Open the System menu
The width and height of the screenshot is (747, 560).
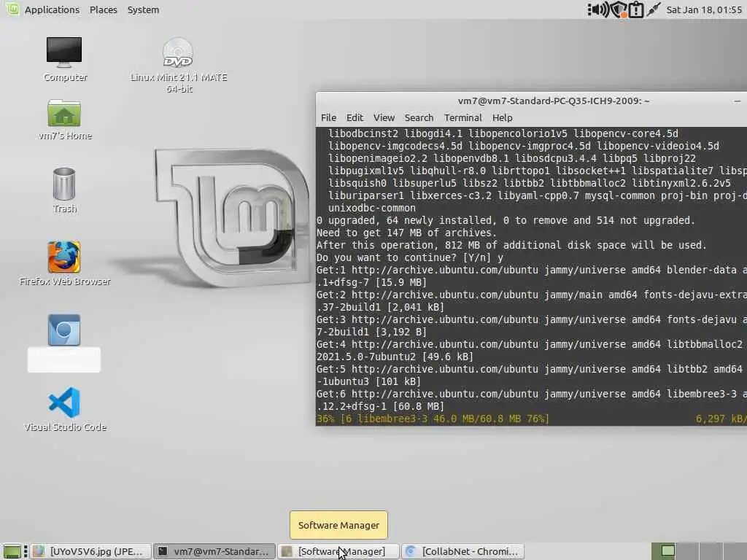coord(143,9)
